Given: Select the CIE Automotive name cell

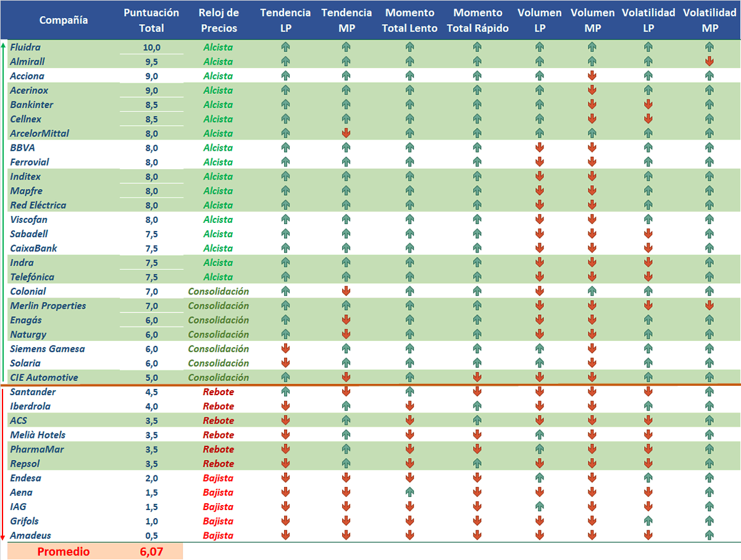Looking at the screenshot, I should point(44,377).
